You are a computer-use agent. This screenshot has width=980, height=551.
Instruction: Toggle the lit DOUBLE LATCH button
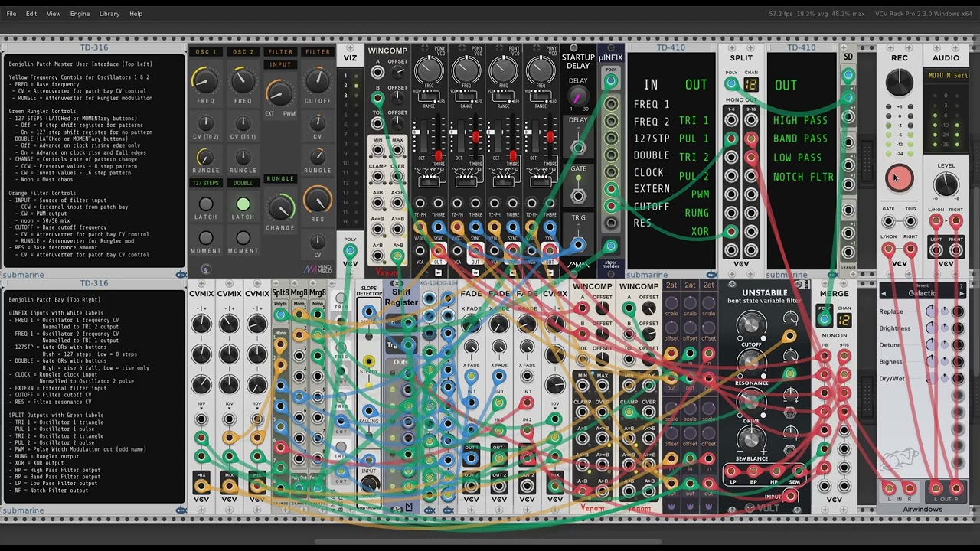(243, 204)
